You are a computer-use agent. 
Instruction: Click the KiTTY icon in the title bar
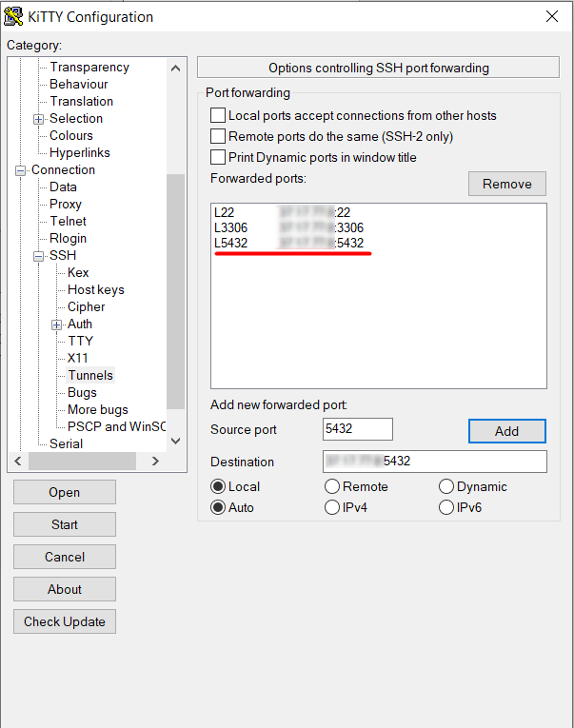(x=13, y=17)
